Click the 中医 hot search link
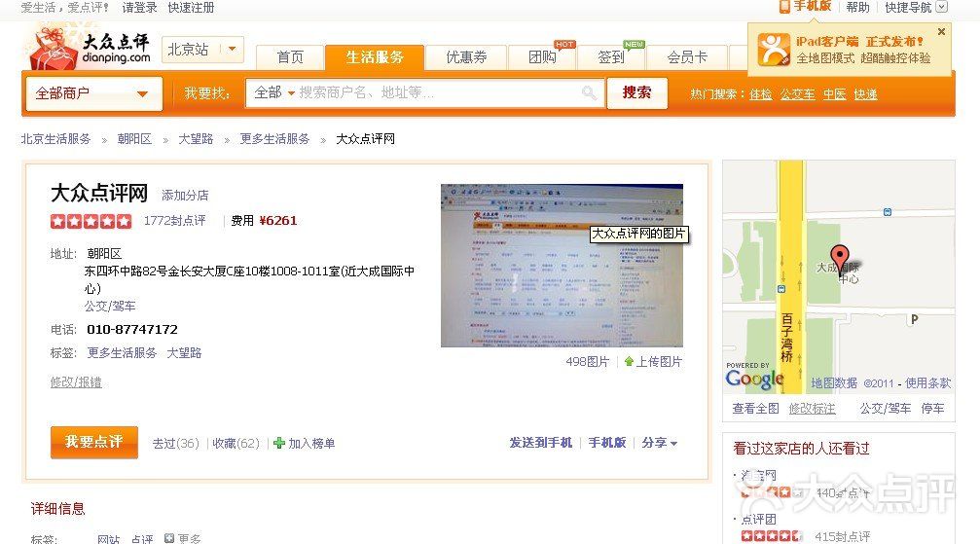 click(834, 94)
